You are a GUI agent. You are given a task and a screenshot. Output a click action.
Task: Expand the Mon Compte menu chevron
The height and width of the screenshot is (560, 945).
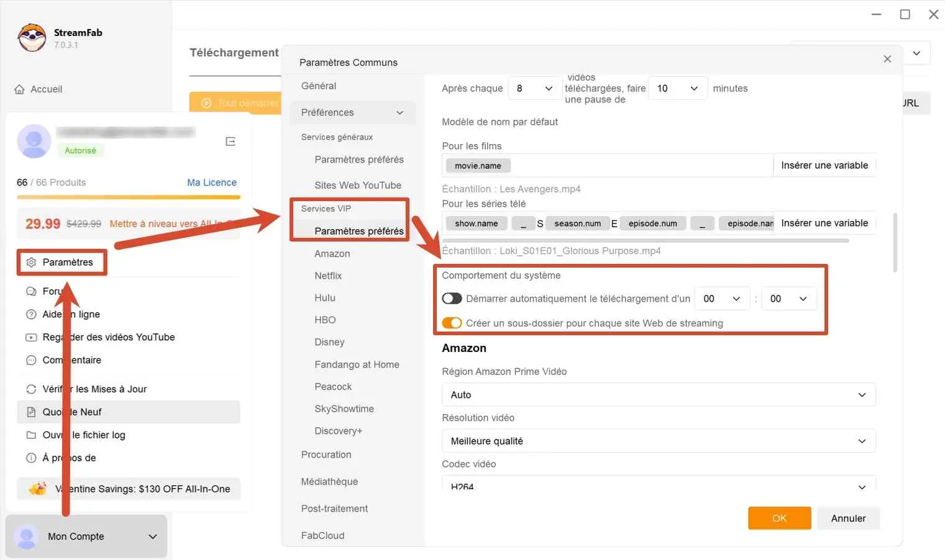pyautogui.click(x=153, y=536)
